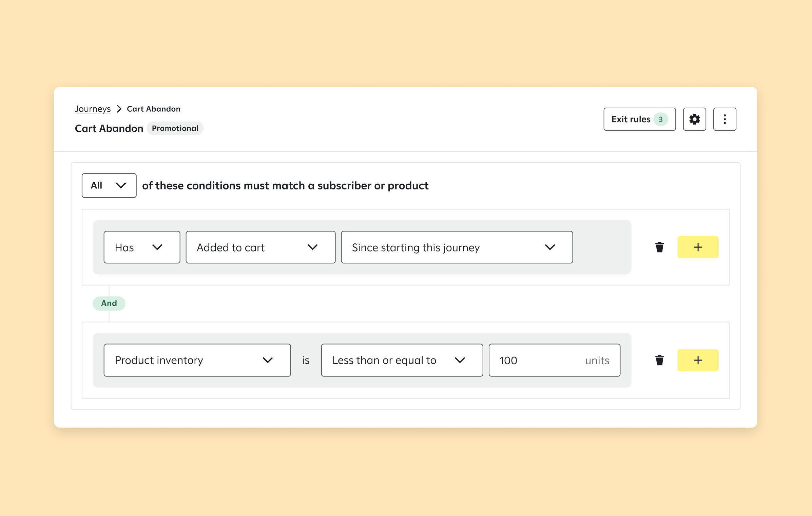This screenshot has height=516, width=812.
Task: Click the Journeys breadcrumb link
Action: [x=93, y=109]
